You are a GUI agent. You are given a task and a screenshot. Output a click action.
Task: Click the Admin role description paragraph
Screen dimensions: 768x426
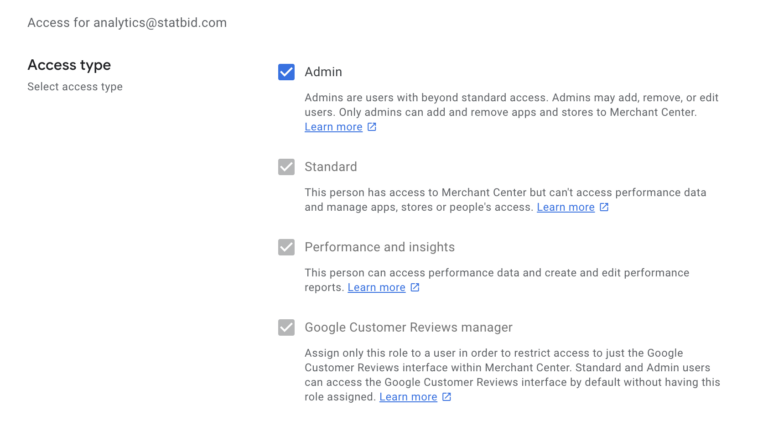click(x=511, y=105)
